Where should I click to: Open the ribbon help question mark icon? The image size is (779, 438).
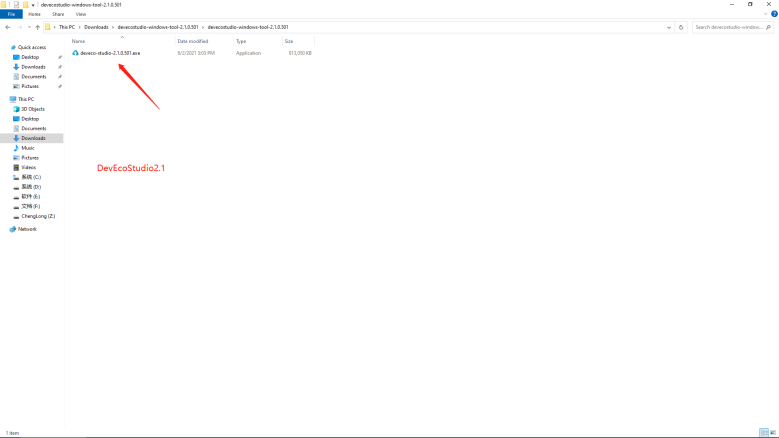(773, 15)
